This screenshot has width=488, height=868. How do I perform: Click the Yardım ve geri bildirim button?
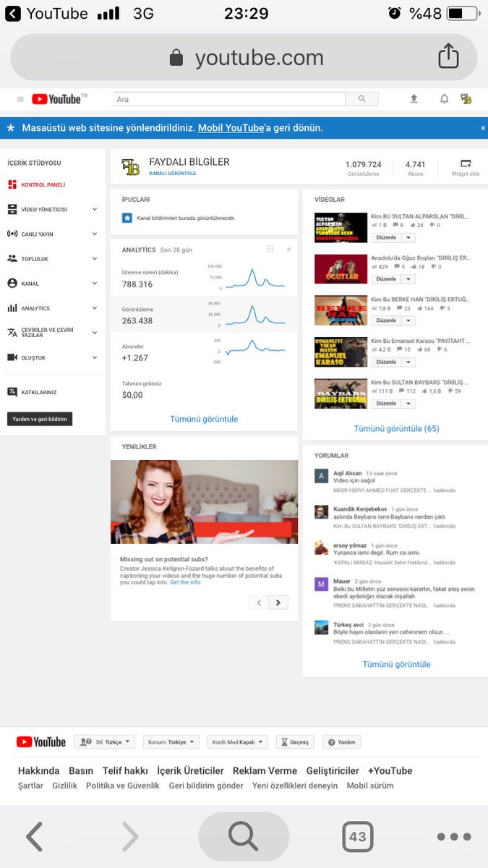pyautogui.click(x=40, y=419)
